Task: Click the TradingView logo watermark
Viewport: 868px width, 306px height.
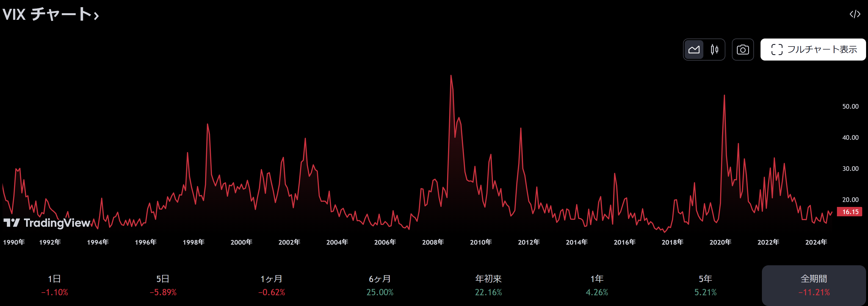Action: point(47,223)
